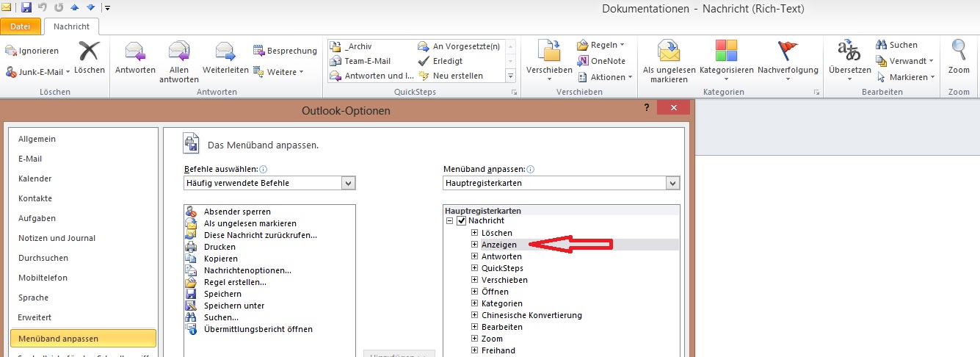Expand the Chinesische Konvertierung group

[475, 315]
